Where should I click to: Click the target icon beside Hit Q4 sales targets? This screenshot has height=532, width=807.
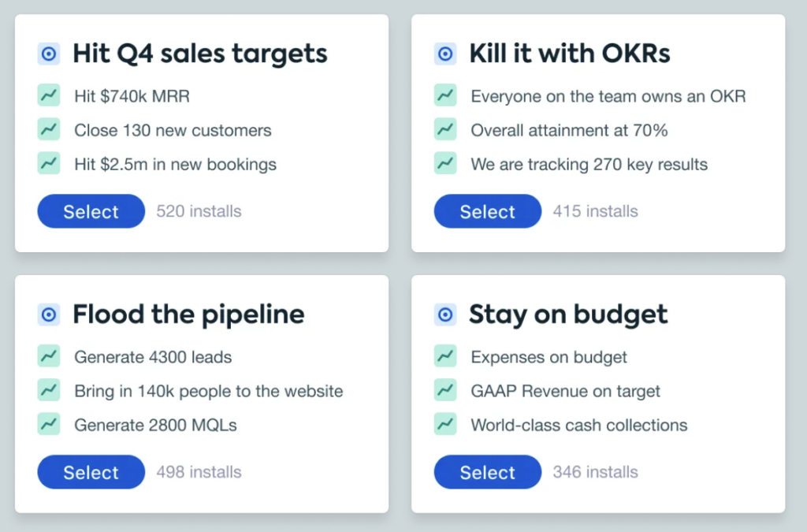tap(49, 54)
